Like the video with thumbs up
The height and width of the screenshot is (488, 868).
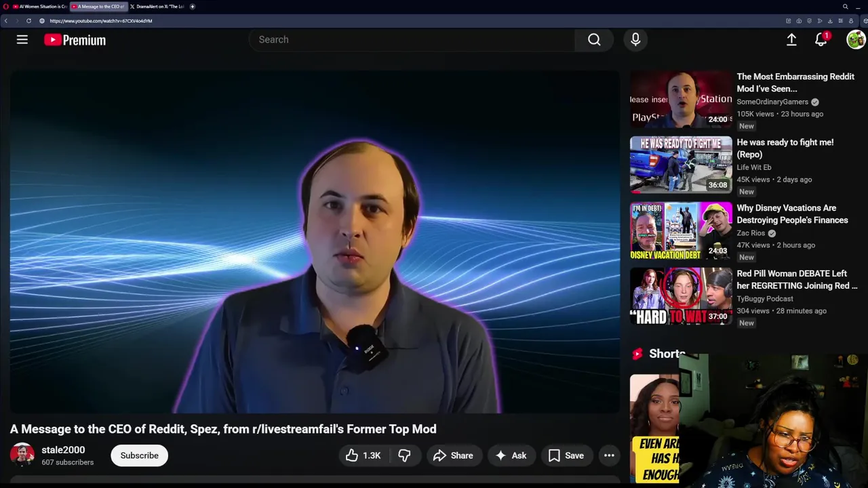[363, 455]
